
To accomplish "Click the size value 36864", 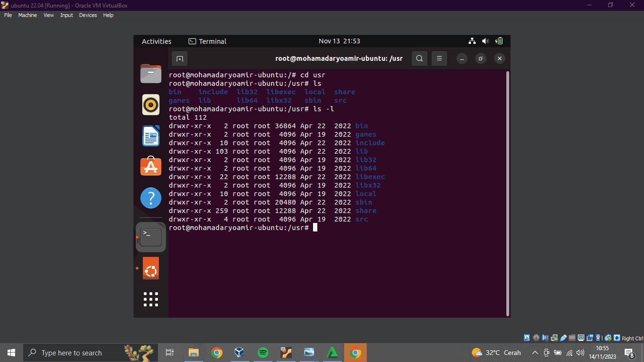I will 285,126.
